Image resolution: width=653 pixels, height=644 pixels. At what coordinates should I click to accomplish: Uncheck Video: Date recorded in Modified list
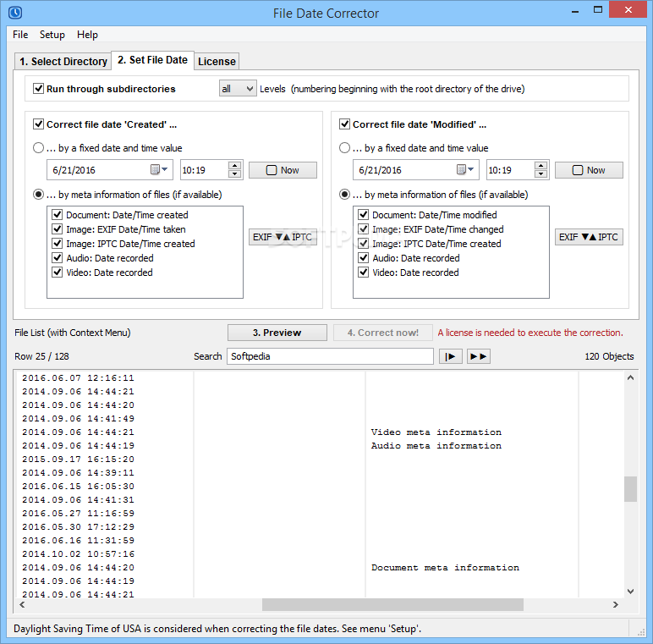363,272
